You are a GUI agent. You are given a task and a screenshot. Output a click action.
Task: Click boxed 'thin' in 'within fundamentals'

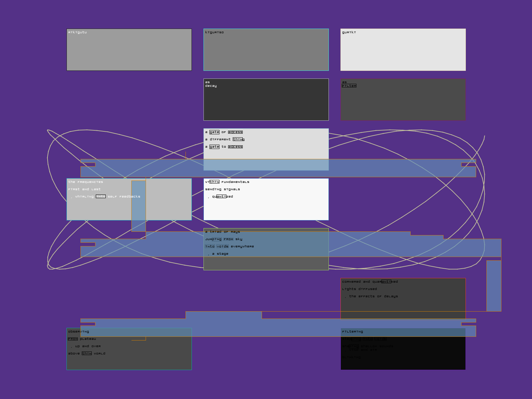coord(214,182)
